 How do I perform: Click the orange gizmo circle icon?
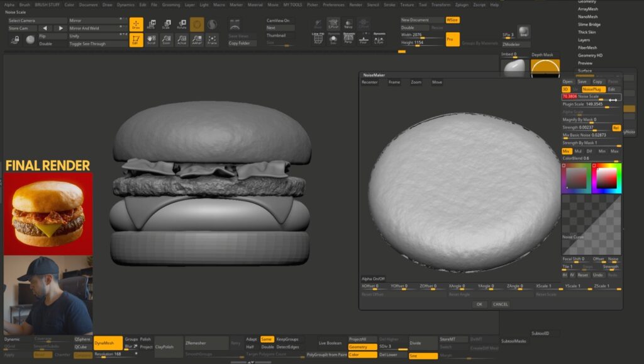click(x=197, y=25)
